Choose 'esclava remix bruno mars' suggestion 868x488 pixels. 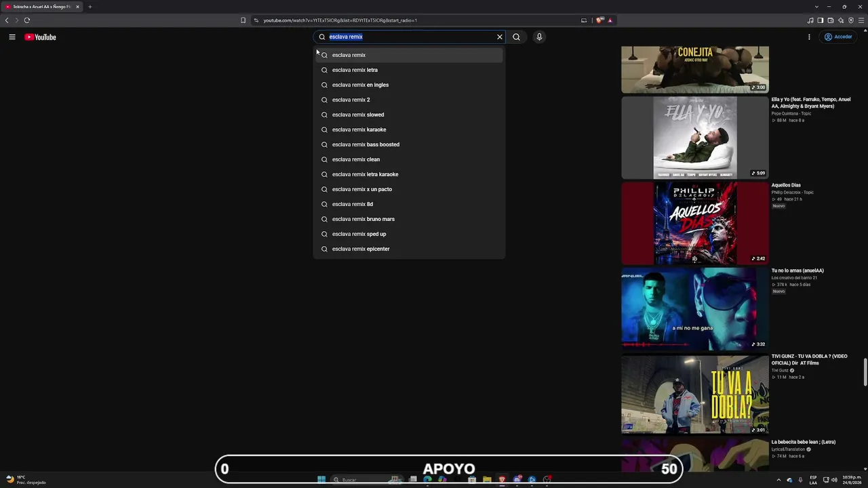[x=409, y=219]
